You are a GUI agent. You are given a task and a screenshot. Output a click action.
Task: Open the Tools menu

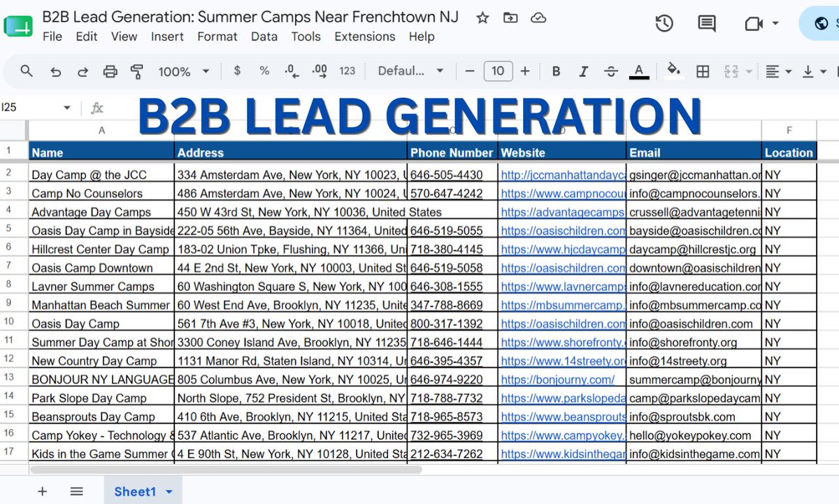306,36
